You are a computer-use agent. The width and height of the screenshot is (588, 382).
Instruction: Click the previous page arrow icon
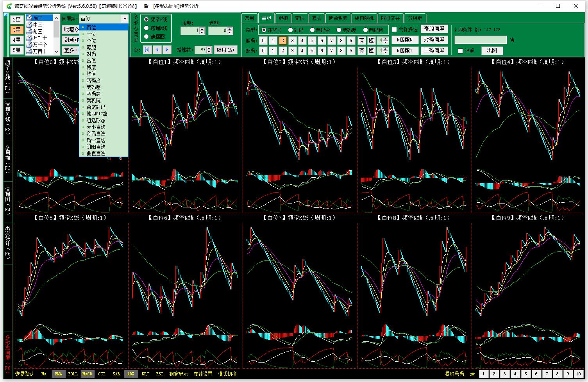[157, 50]
